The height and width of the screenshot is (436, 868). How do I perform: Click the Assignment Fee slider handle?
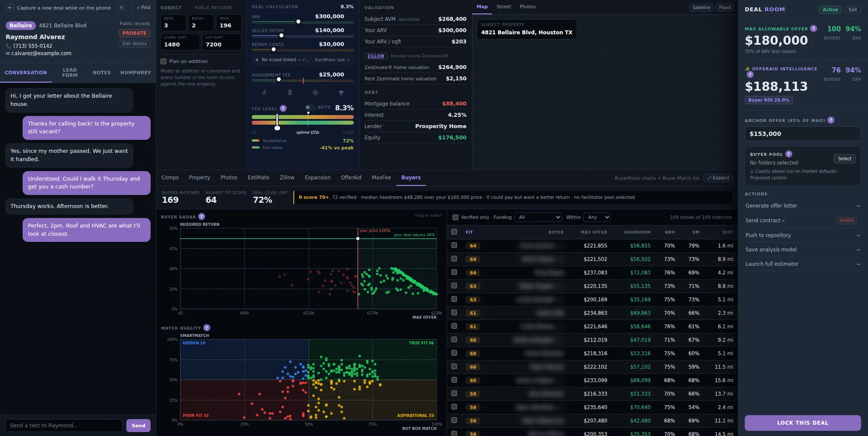point(279,79)
